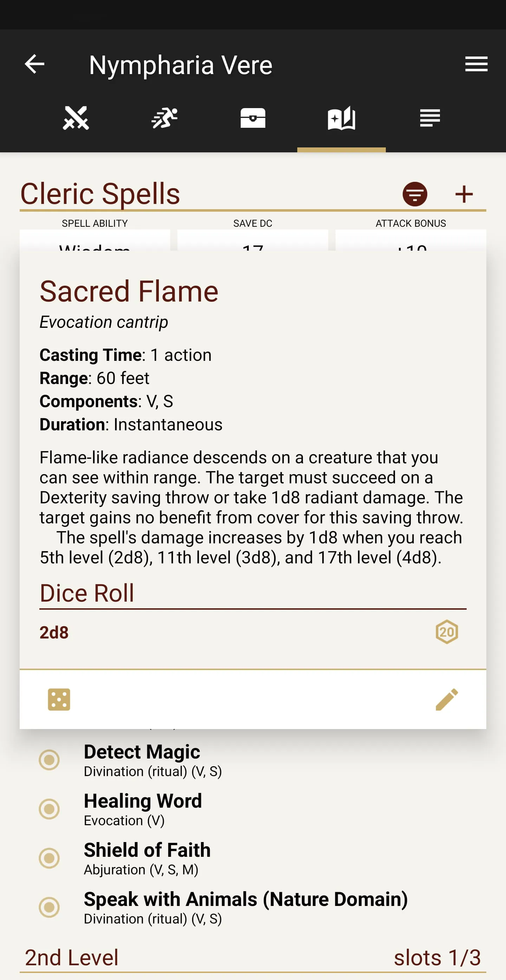Filter the Cleric Spells list
This screenshot has width=506, height=980.
415,194
